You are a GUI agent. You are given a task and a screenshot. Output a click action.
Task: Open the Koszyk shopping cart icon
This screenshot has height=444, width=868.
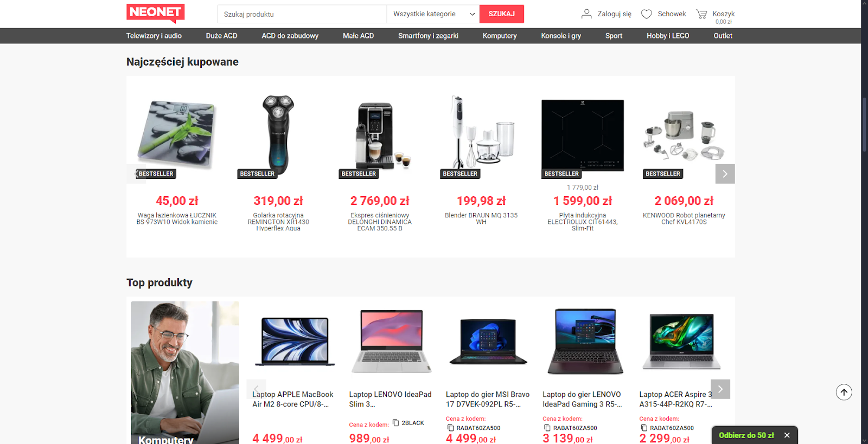[x=701, y=14]
